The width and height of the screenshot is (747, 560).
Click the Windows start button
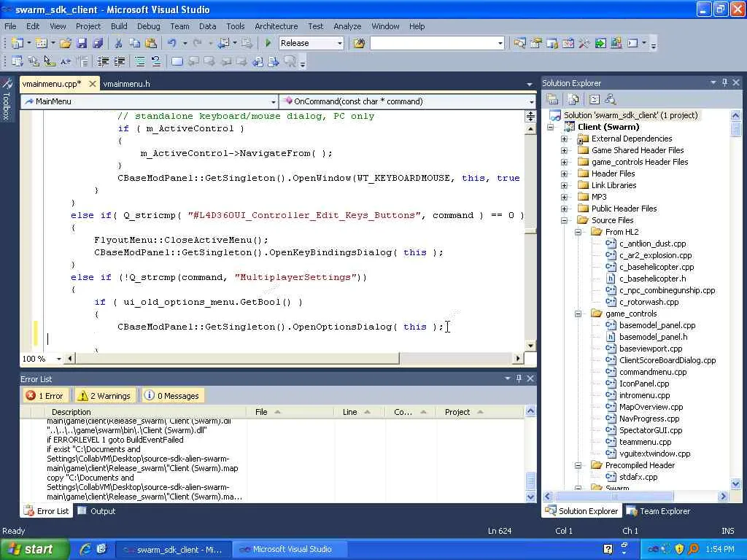coord(34,549)
